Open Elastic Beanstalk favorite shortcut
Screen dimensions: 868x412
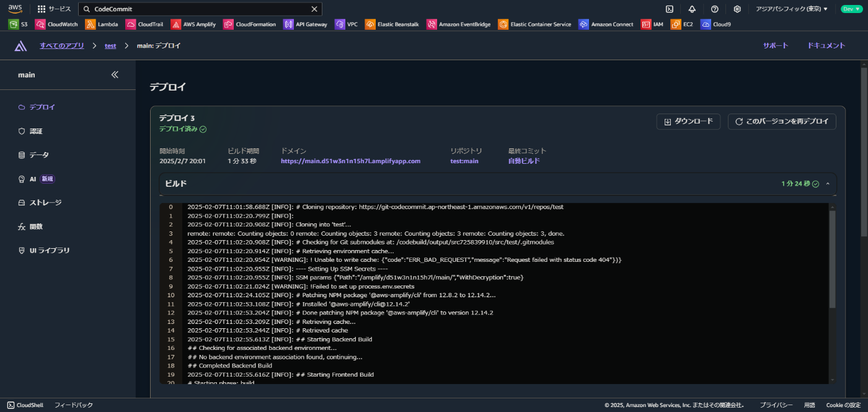pyautogui.click(x=392, y=24)
